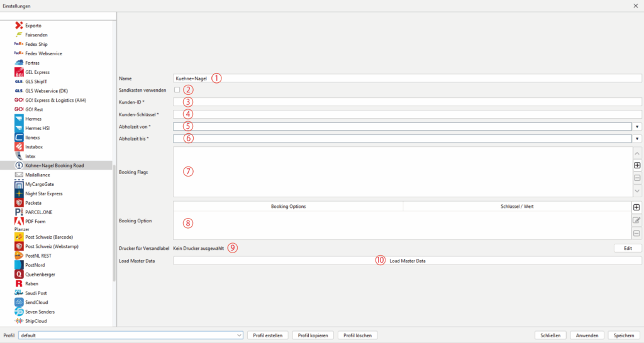The height and width of the screenshot is (343, 644).
Task: Click the PDF Form Adobe icon
Action: (19, 222)
